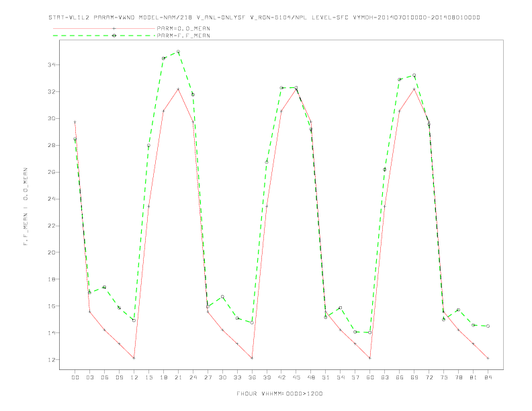Select the red plus marker at hour 12 minimum
The width and height of the screenshot is (532, 411).
pos(134,358)
